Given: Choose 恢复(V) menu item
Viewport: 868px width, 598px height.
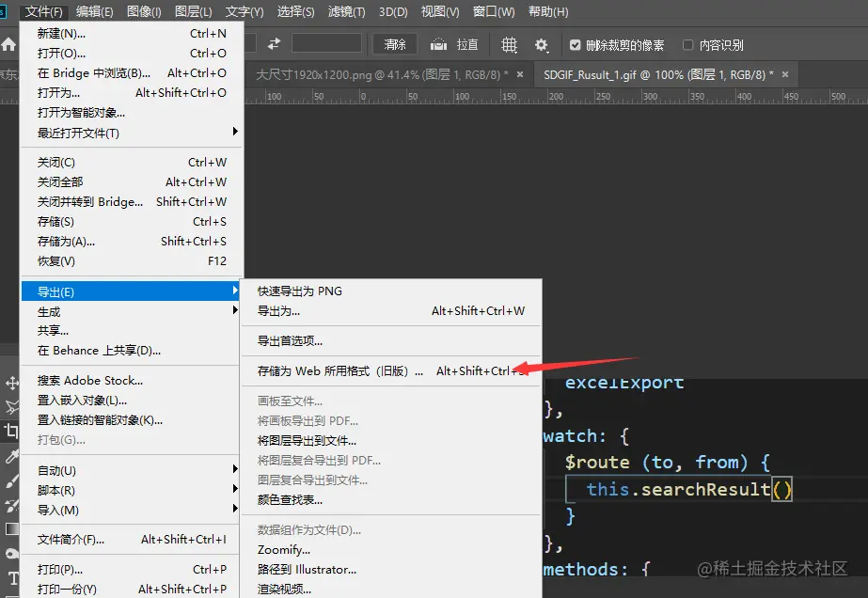Looking at the screenshot, I should click(x=132, y=261).
